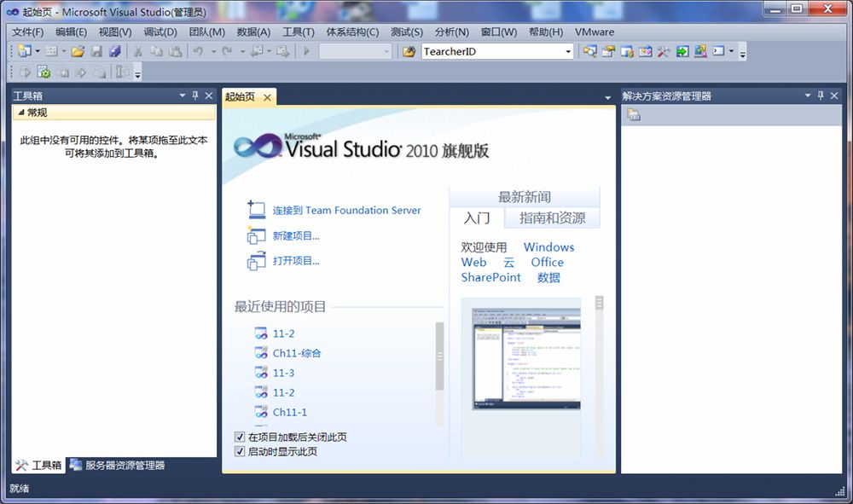Open the Properties Window toolbar icon
Viewport: 853px width, 504px height.
point(608,51)
